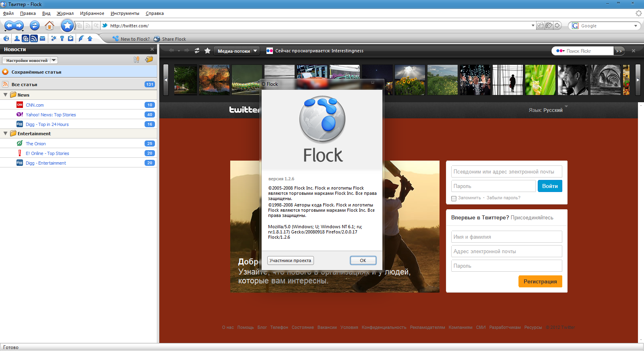Screen dimensions: 644x351
Task: Open the Справка menu
Action: tap(155, 13)
